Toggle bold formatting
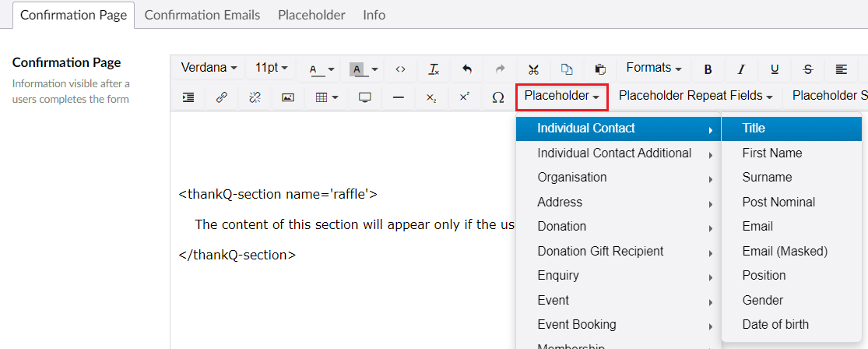 tap(708, 69)
